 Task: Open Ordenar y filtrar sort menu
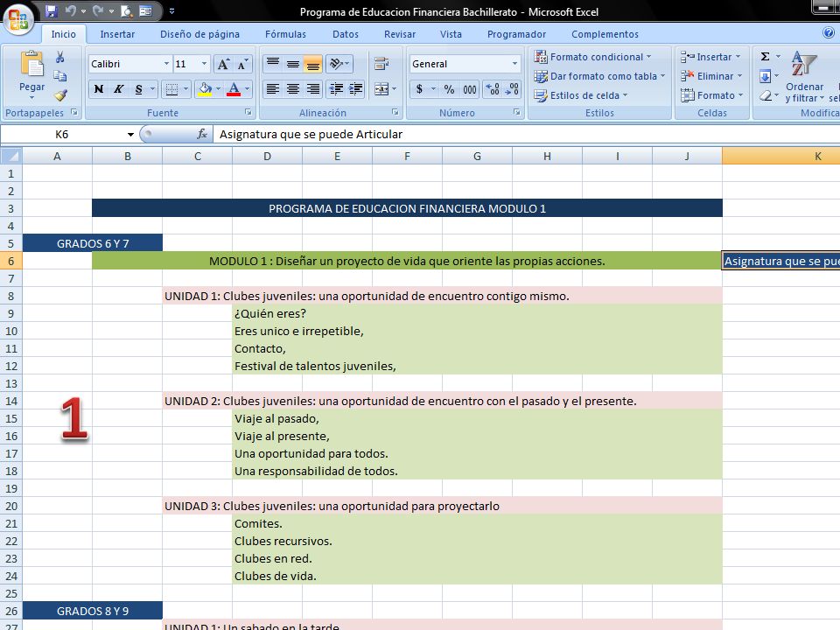click(x=804, y=77)
